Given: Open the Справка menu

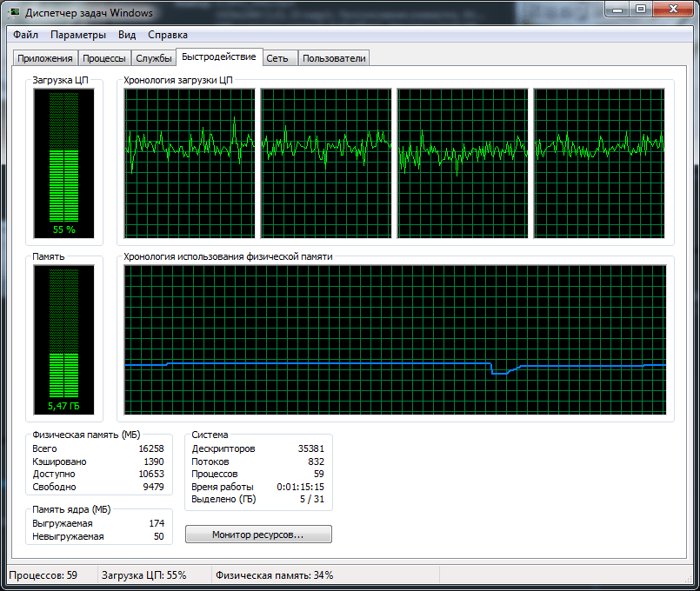Looking at the screenshot, I should coord(168,35).
